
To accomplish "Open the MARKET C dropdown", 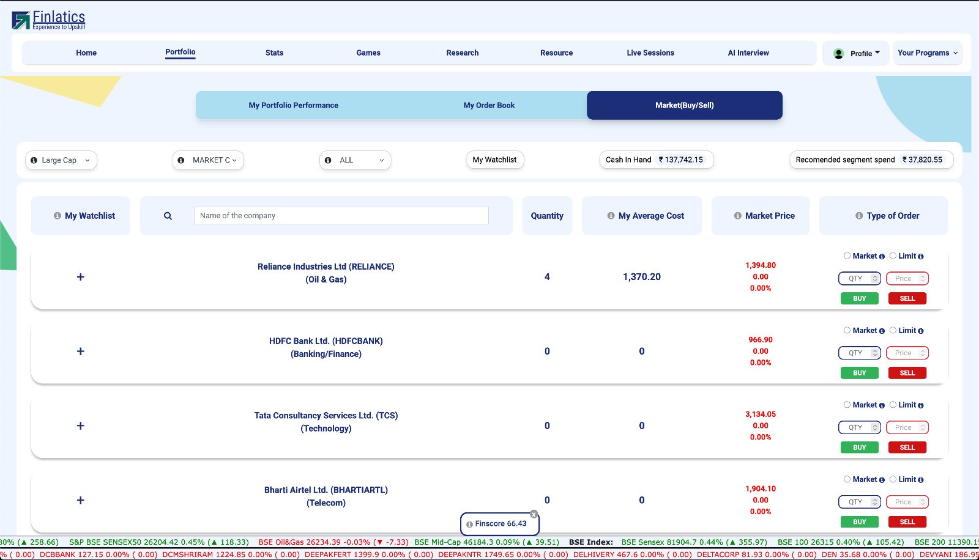I will [208, 160].
